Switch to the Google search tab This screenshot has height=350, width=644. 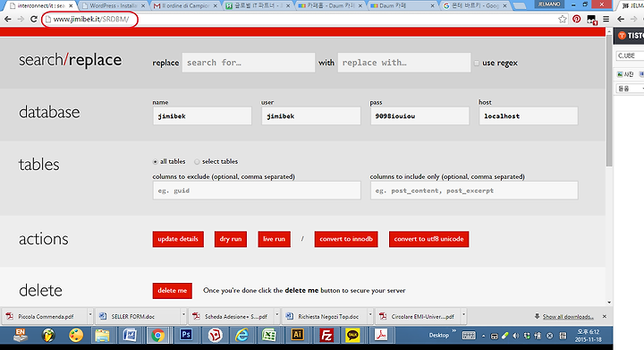pos(475,5)
